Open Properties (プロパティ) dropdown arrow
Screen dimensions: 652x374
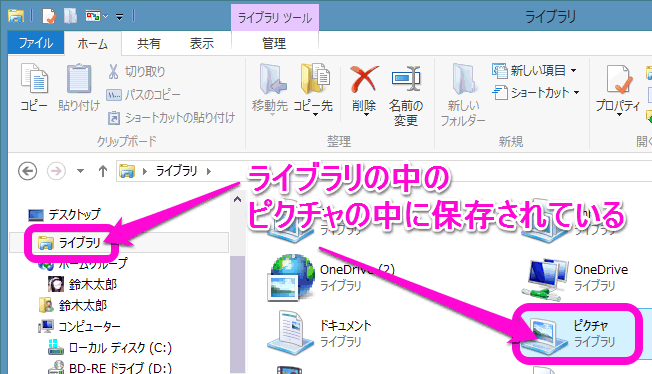(x=619, y=115)
